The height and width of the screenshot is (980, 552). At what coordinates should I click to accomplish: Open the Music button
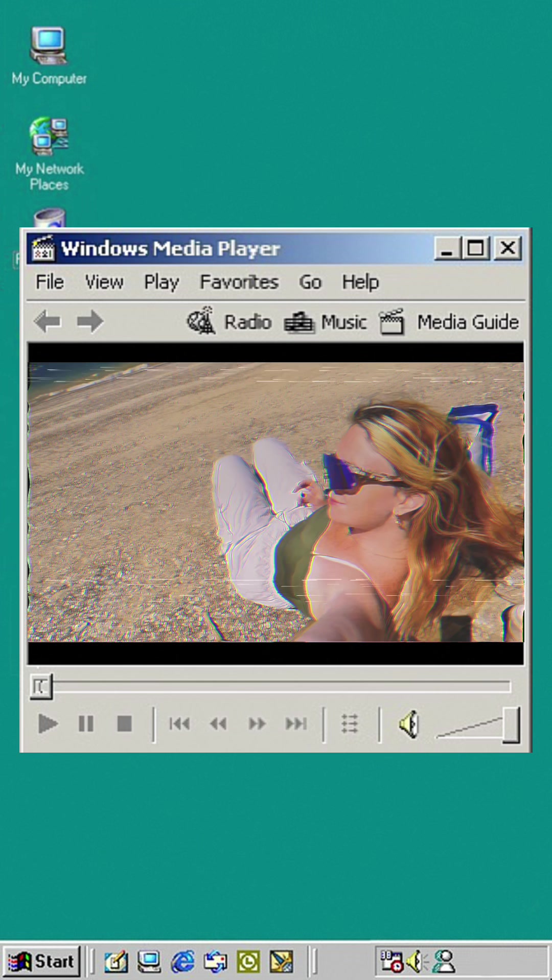(x=326, y=322)
